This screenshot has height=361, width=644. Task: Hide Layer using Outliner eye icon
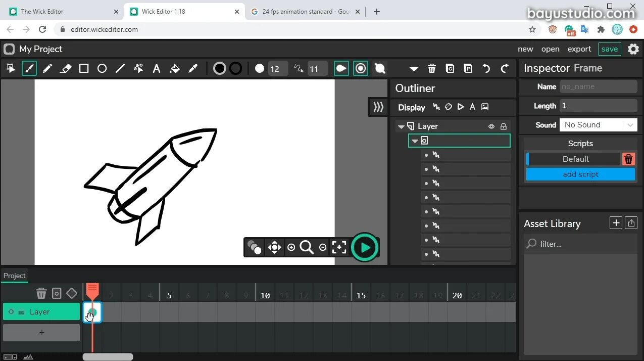click(x=491, y=126)
